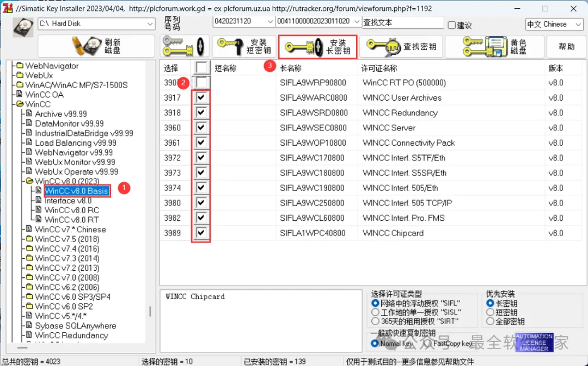Select DataMonitor v99.99 tree item
This screenshot has height=366, width=588.
click(x=69, y=123)
